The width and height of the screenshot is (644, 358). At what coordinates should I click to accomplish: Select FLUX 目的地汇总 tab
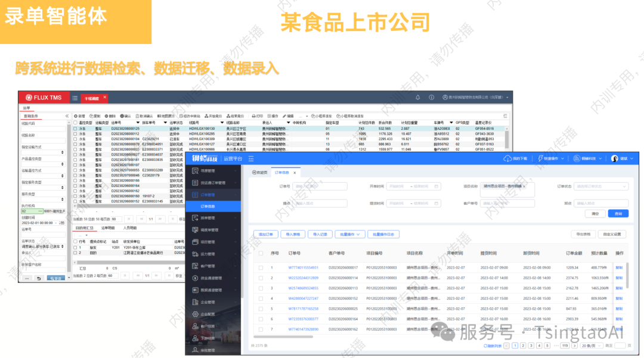pos(85,228)
